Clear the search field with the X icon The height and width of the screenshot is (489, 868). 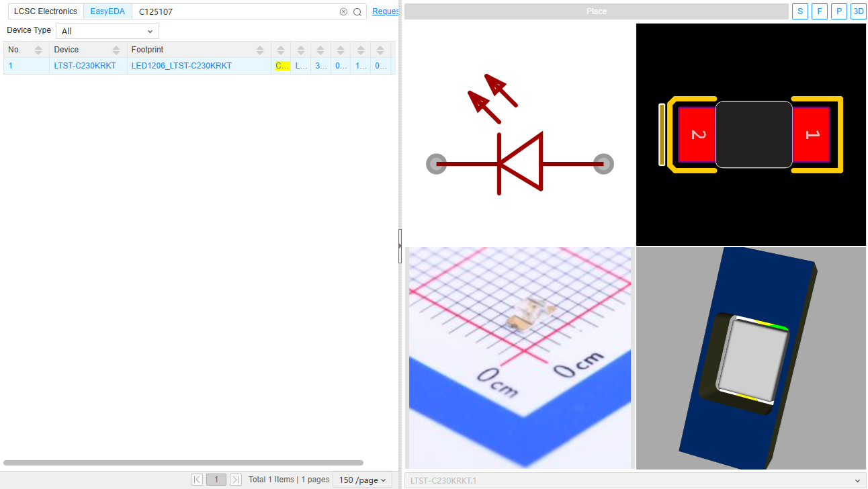pyautogui.click(x=343, y=11)
